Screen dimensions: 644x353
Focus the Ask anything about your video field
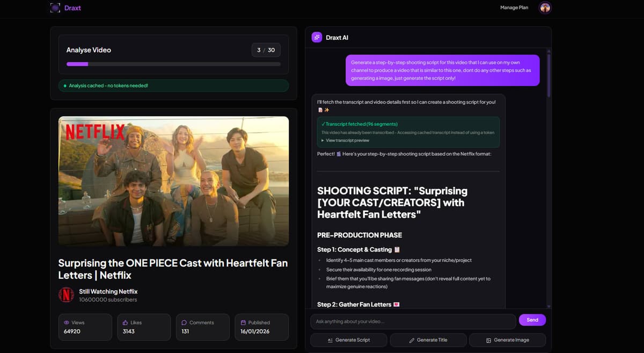413,321
